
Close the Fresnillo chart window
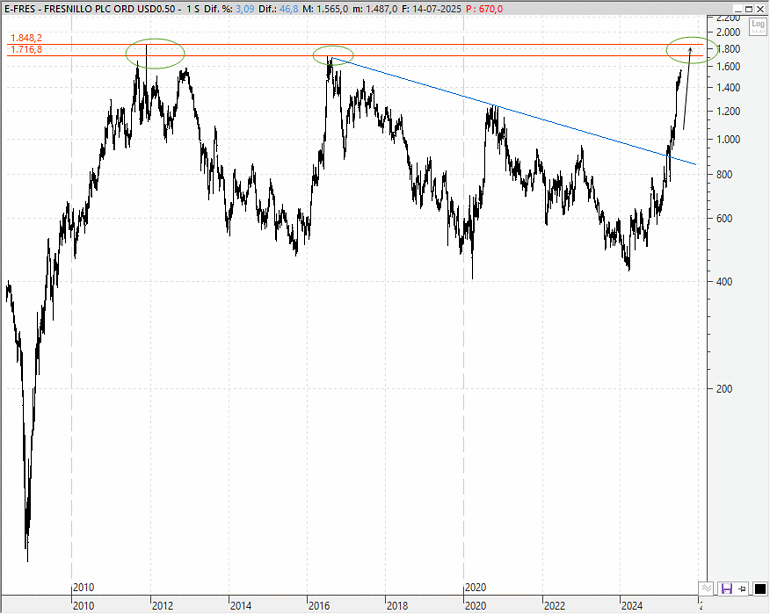pos(760,9)
